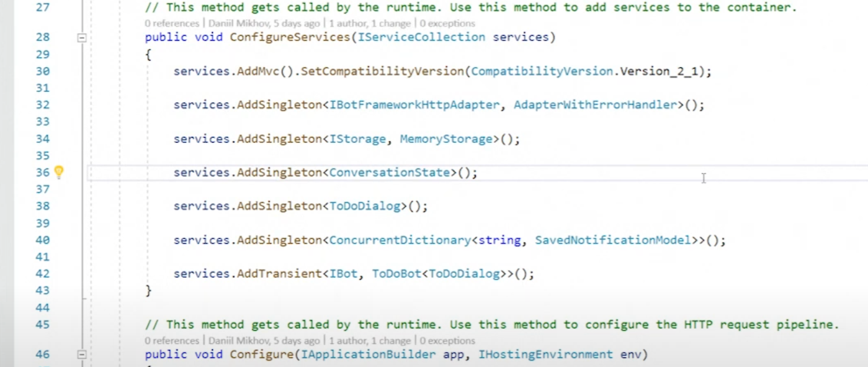Click the ConversationState type on line 36
Image resolution: width=868 pixels, height=367 pixels.
pyautogui.click(x=390, y=173)
